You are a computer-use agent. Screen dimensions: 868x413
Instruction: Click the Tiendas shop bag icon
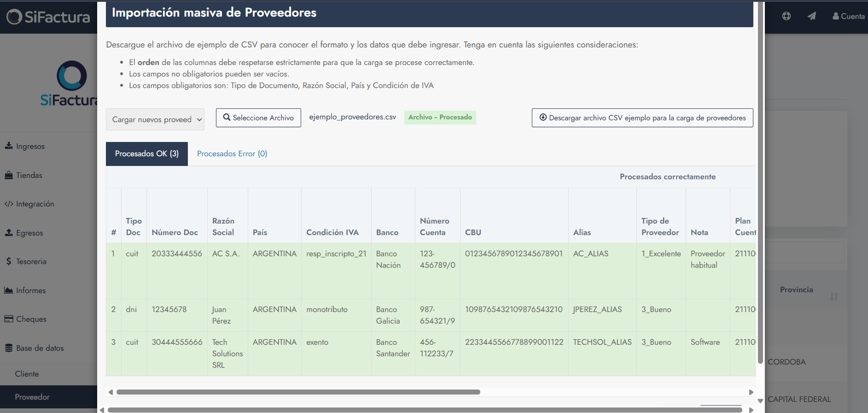click(x=9, y=175)
